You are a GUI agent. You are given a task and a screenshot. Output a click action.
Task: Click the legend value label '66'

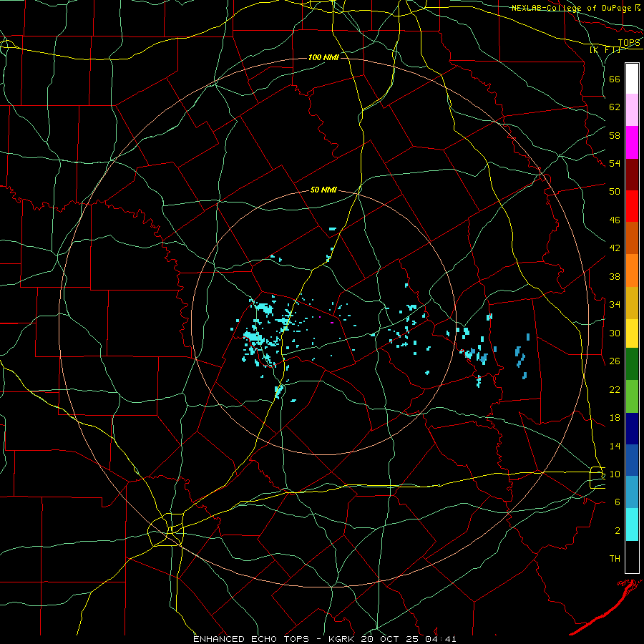[x=615, y=79]
